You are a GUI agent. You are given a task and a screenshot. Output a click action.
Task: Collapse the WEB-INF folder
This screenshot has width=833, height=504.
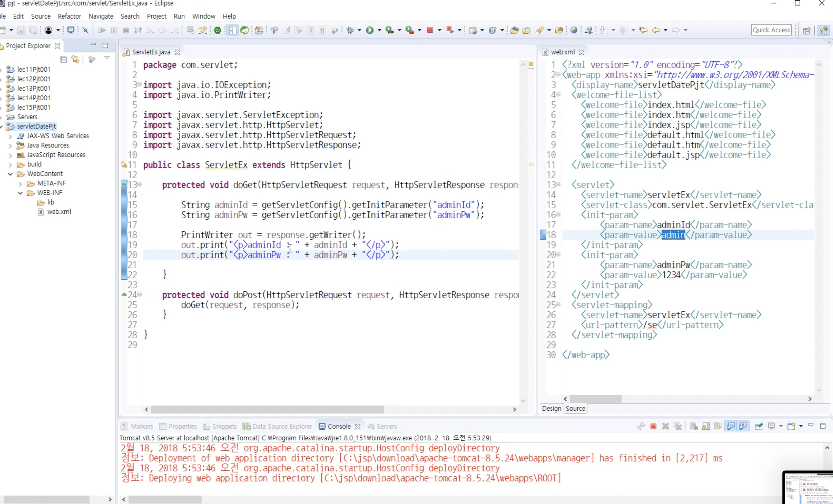20,193
